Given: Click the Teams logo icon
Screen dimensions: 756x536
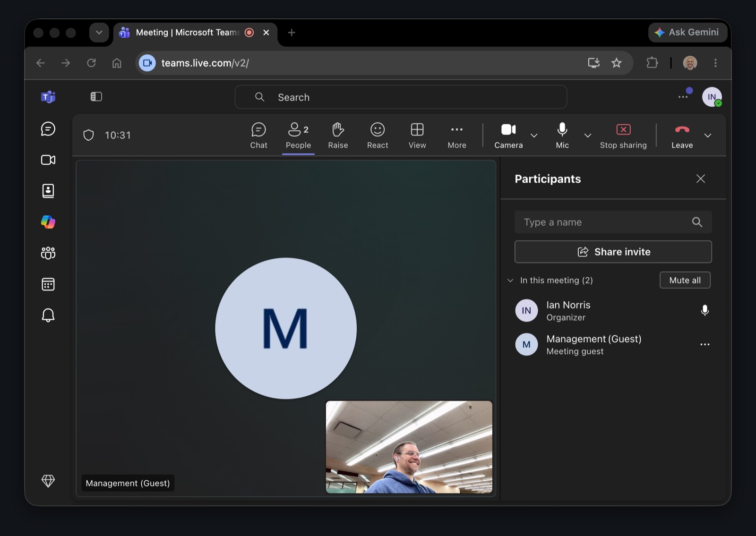Looking at the screenshot, I should [x=48, y=97].
